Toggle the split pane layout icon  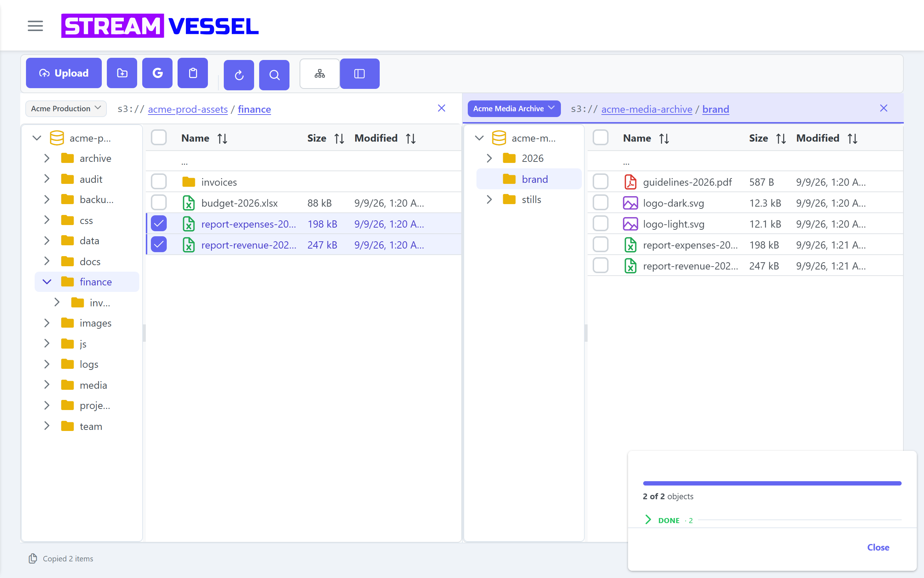pos(359,74)
